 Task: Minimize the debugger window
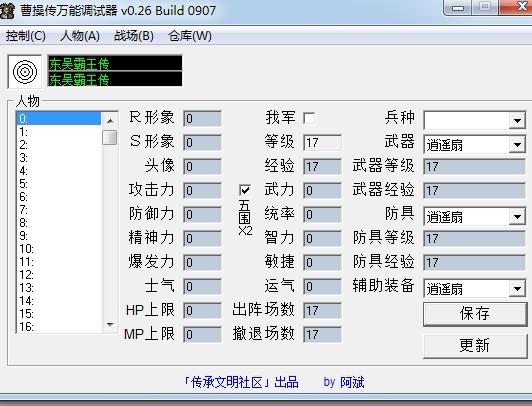pyautogui.click(x=458, y=7)
